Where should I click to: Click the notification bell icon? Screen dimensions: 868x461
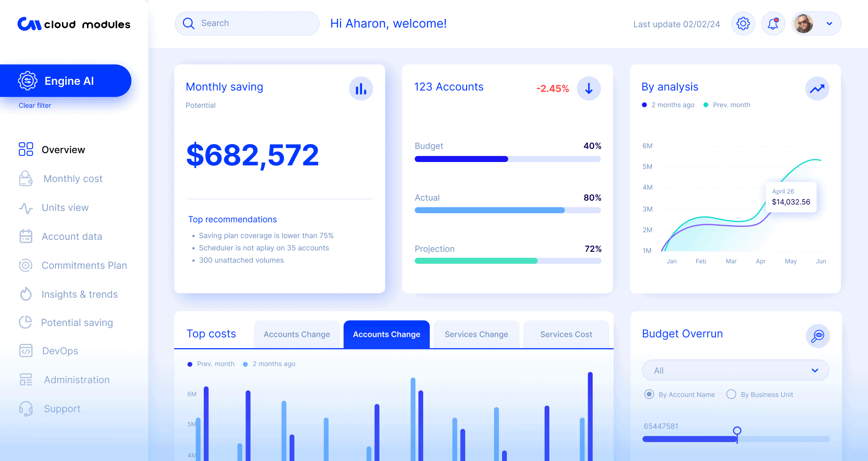pos(773,24)
